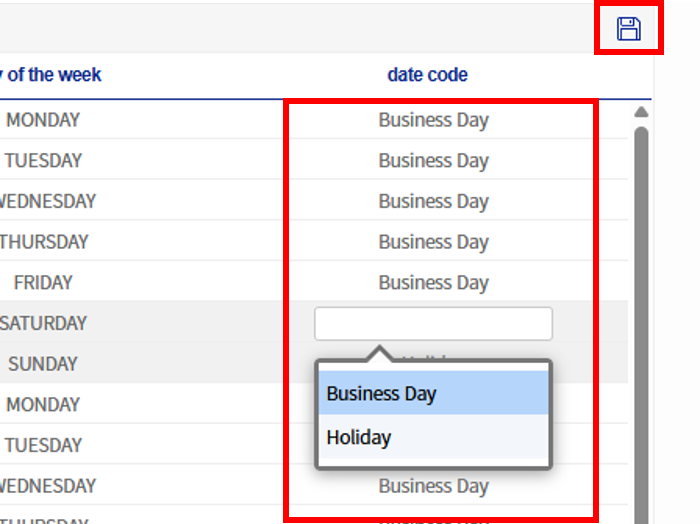Click the scrollbar up arrow
This screenshot has width=700, height=524.
tap(641, 112)
